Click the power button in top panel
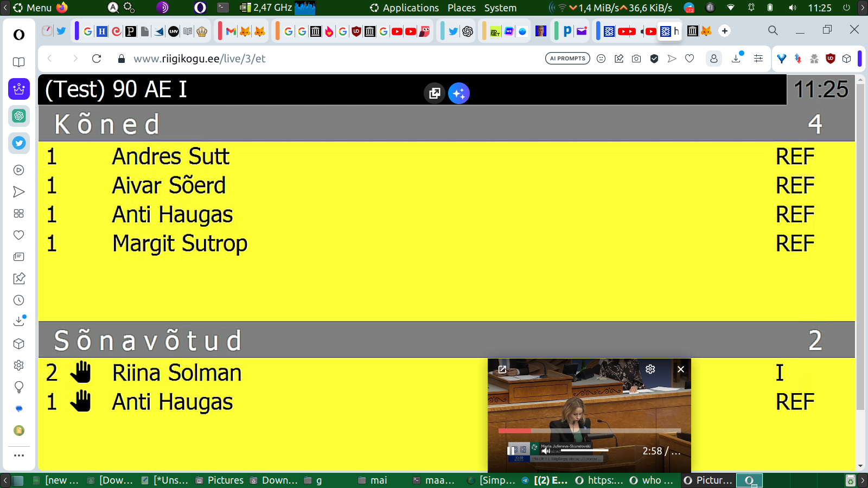The image size is (868, 488). pos(846,8)
